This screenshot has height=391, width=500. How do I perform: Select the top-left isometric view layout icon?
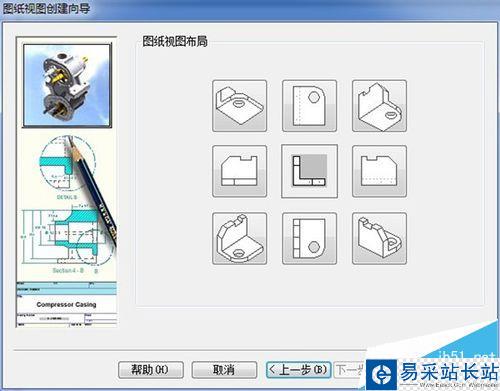click(x=239, y=106)
